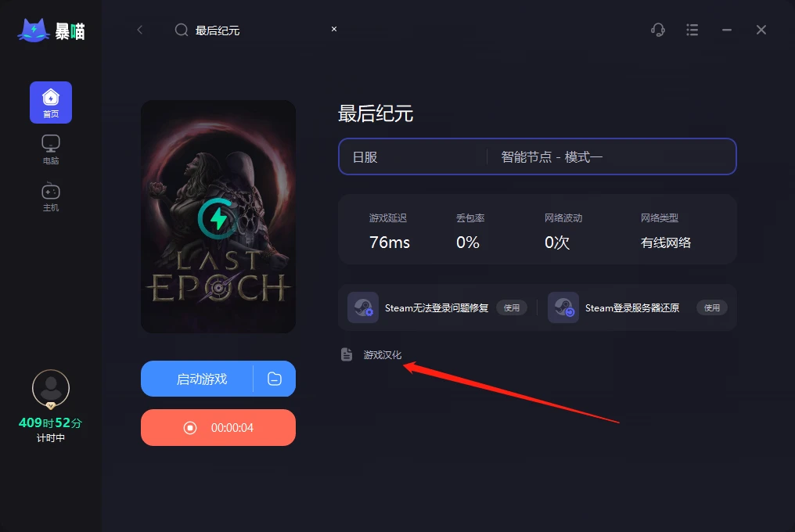The width and height of the screenshot is (795, 532).
Task: Click the search magnifier icon
Action: click(182, 30)
